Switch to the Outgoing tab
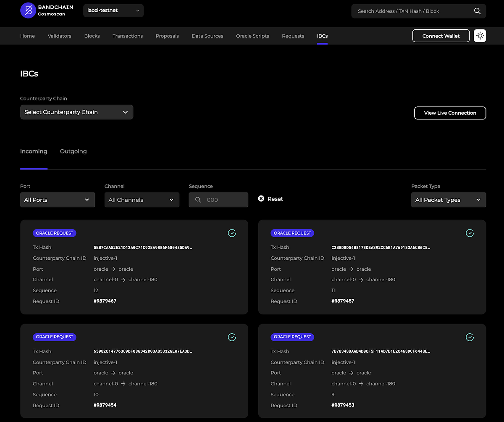Screen dimensions: 504x422 tap(73, 151)
